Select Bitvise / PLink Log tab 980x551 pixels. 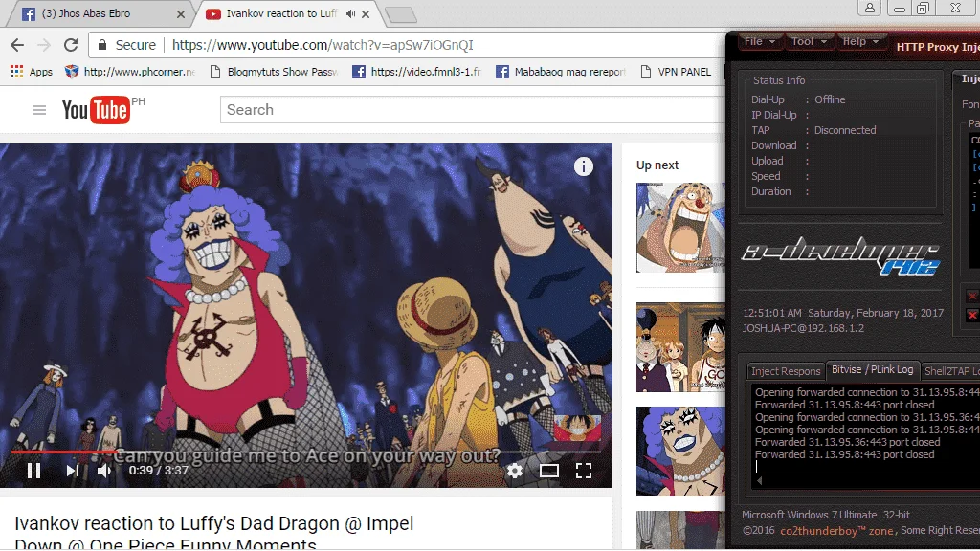point(873,370)
